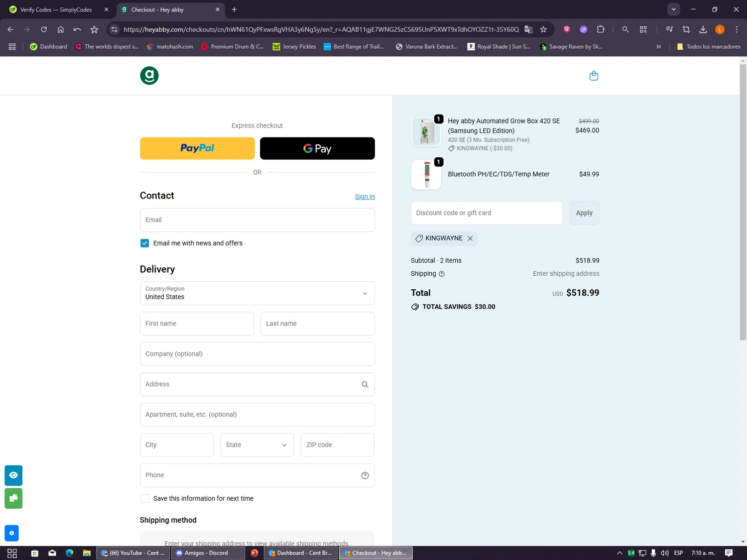747x560 pixels.
Task: Click the red shield extension icon
Action: pos(567,29)
